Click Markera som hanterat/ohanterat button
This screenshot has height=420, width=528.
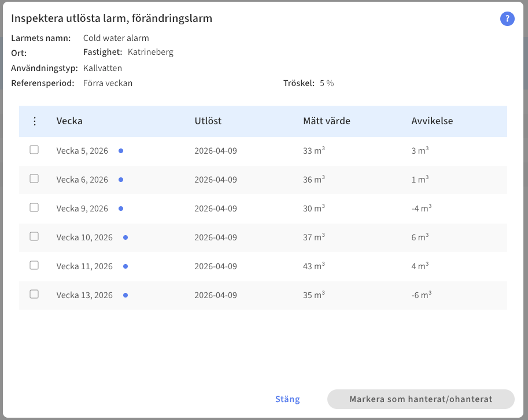(x=421, y=399)
